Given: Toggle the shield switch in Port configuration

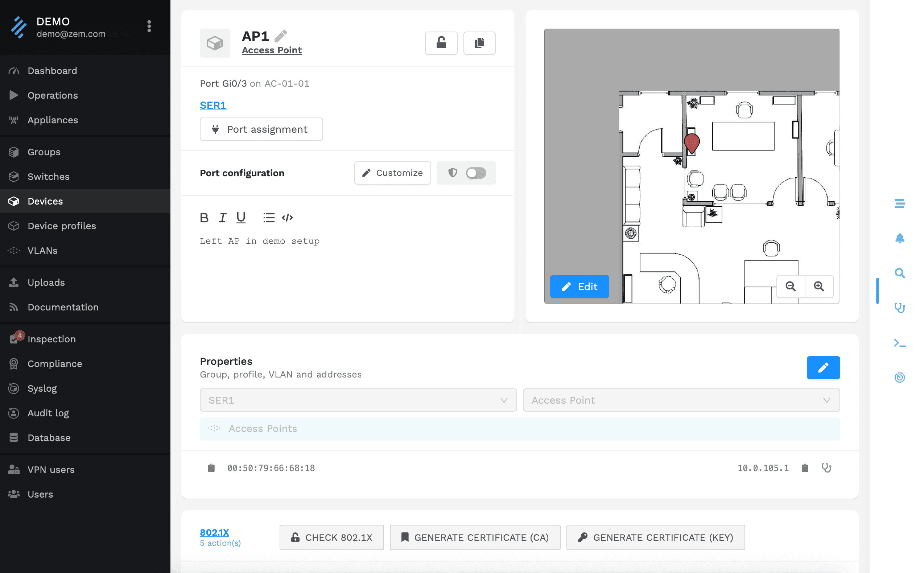Looking at the screenshot, I should [476, 173].
